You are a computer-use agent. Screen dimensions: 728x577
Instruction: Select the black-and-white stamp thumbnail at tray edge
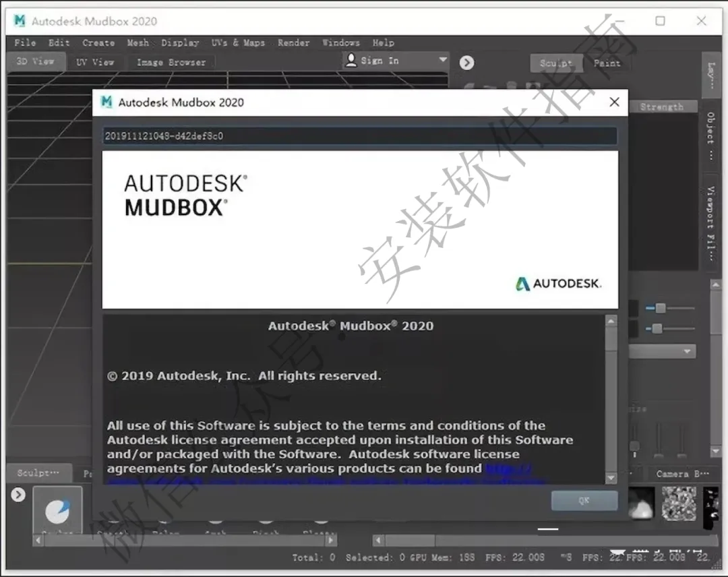(x=711, y=508)
